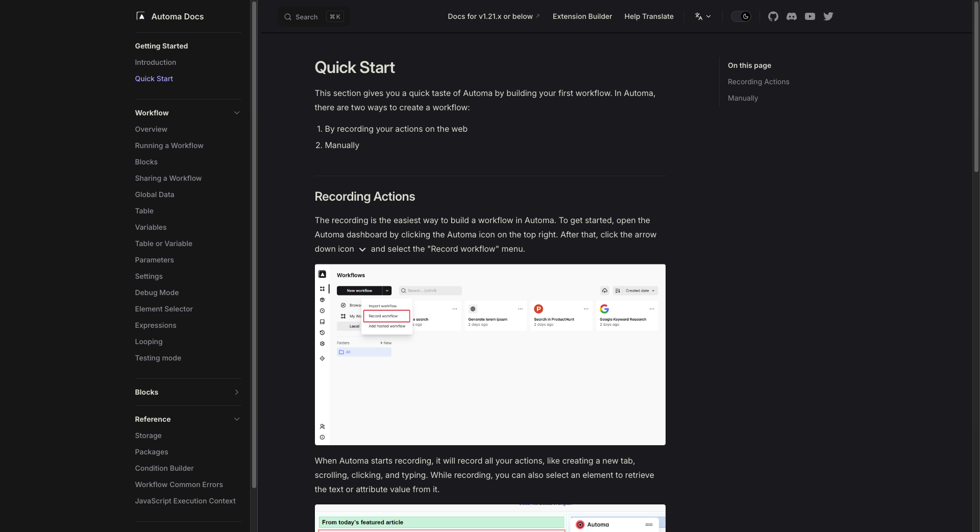Open Workflow Common Errors page
Screen dimensions: 980x532
[179, 485]
